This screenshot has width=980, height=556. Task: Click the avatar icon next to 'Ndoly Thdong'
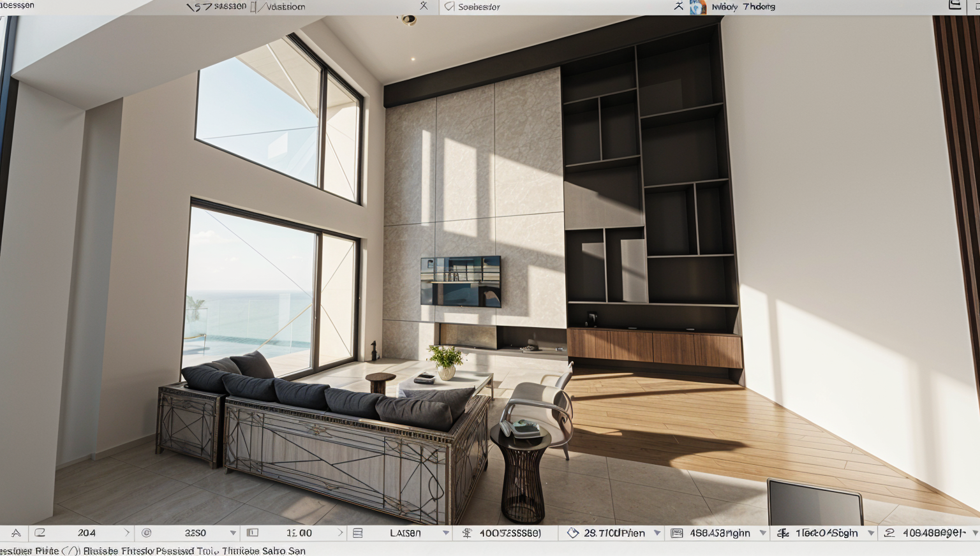tap(698, 7)
